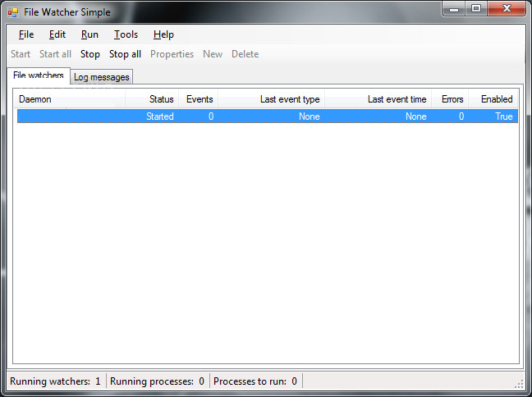The height and width of the screenshot is (397, 532).
Task: Open the Edit menu
Action: [57, 34]
